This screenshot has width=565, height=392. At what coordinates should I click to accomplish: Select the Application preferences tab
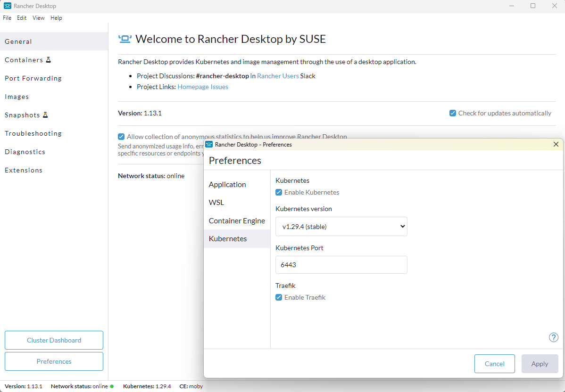tap(237, 184)
